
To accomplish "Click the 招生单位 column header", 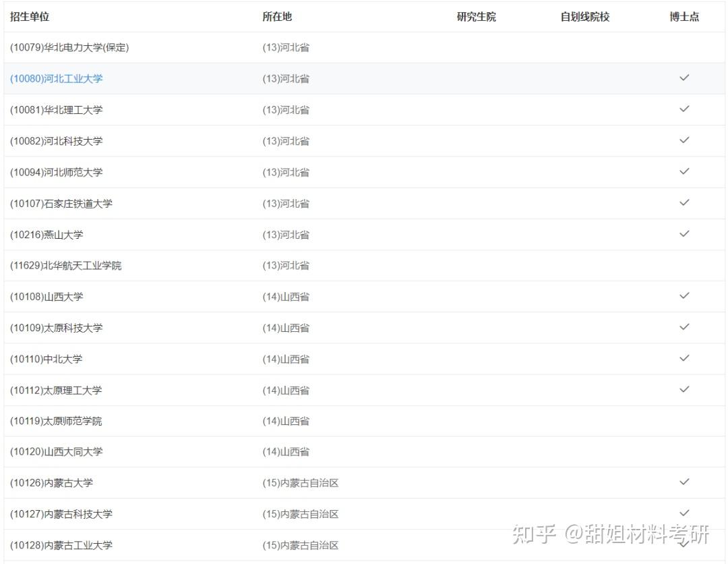I will point(30,17).
